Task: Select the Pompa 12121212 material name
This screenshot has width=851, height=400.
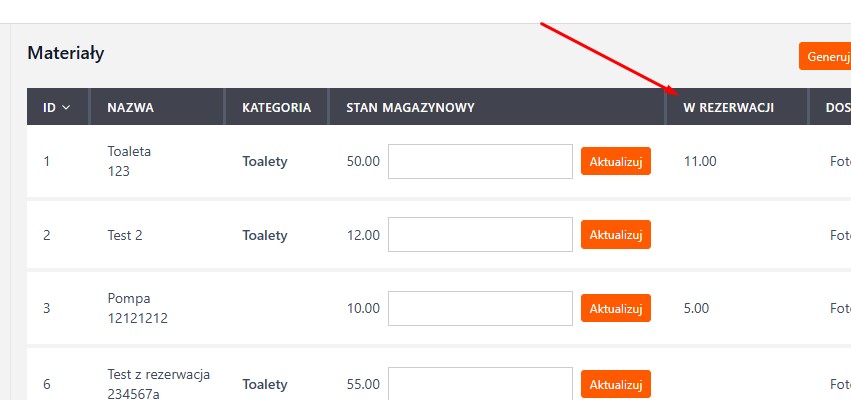Action: (138, 309)
